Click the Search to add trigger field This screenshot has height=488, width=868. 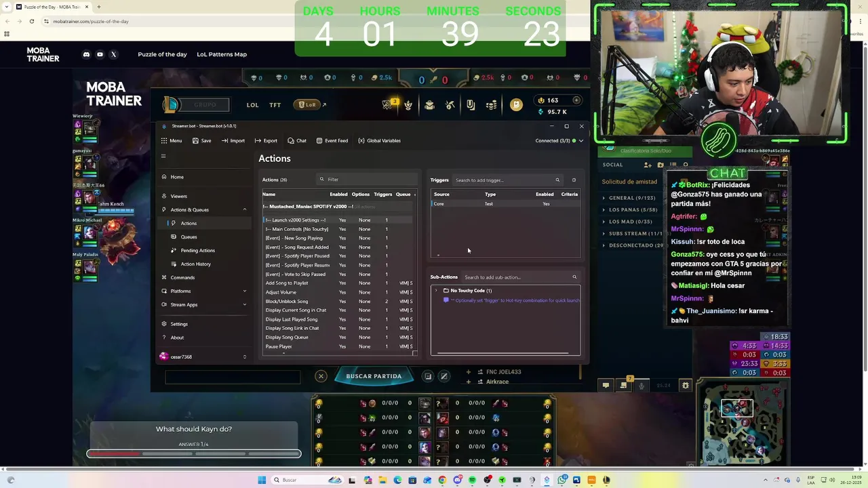(x=507, y=180)
